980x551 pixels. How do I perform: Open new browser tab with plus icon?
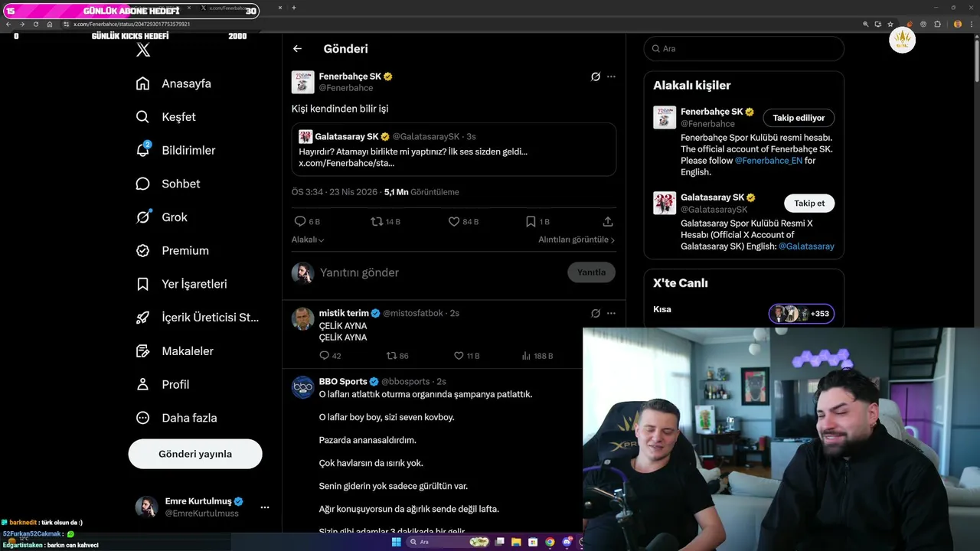point(294,8)
